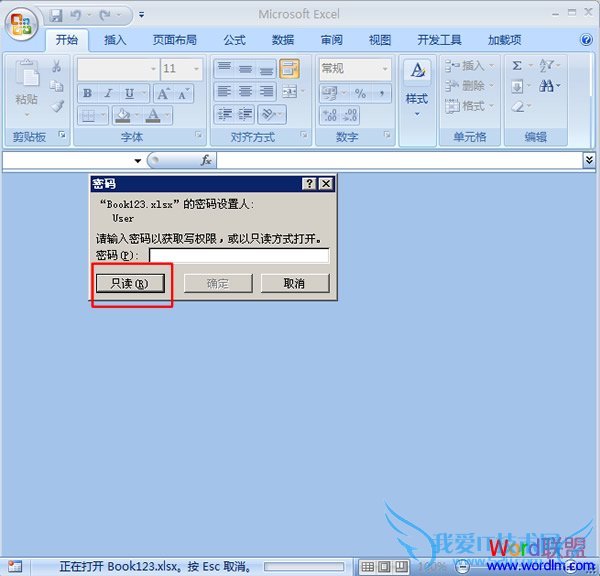The image size is (600, 576).
Task: Switch to the 插入 ribbon tab
Action: (115, 40)
